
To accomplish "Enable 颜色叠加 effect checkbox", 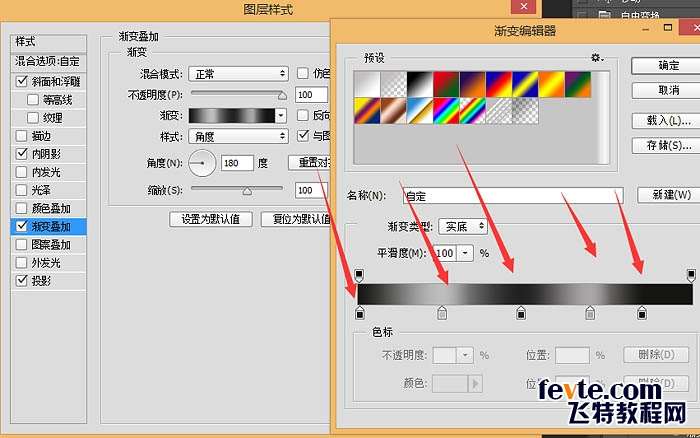I will [21, 208].
